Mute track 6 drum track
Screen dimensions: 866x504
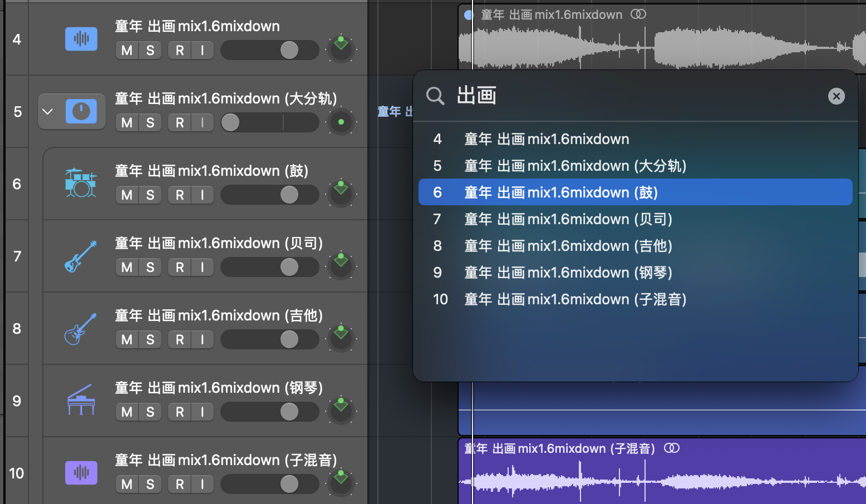point(127,195)
